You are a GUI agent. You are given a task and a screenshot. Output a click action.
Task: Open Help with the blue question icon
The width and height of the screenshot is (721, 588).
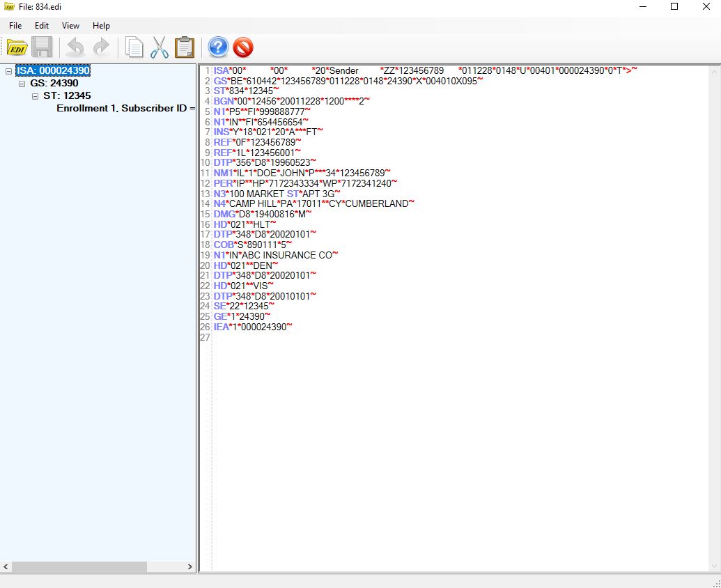coord(218,47)
